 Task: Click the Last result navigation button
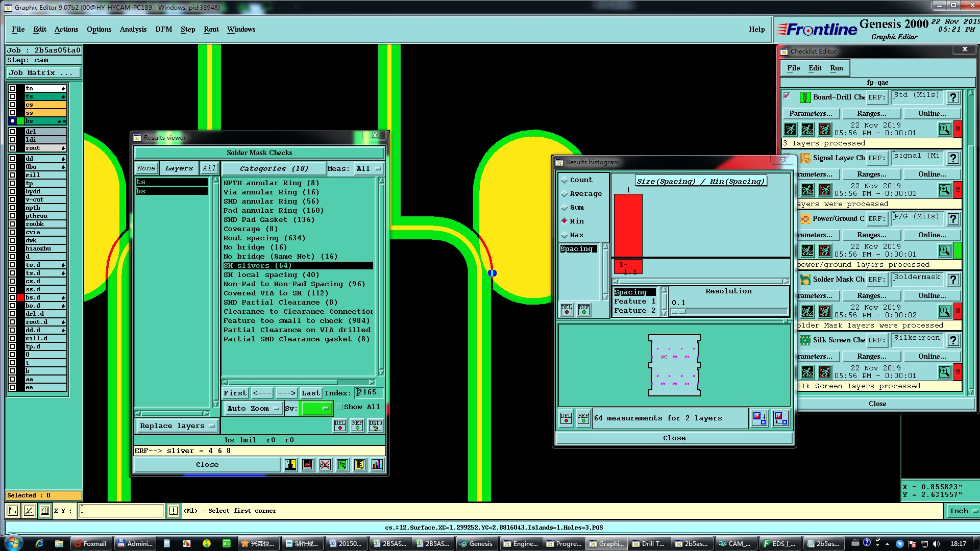click(310, 393)
